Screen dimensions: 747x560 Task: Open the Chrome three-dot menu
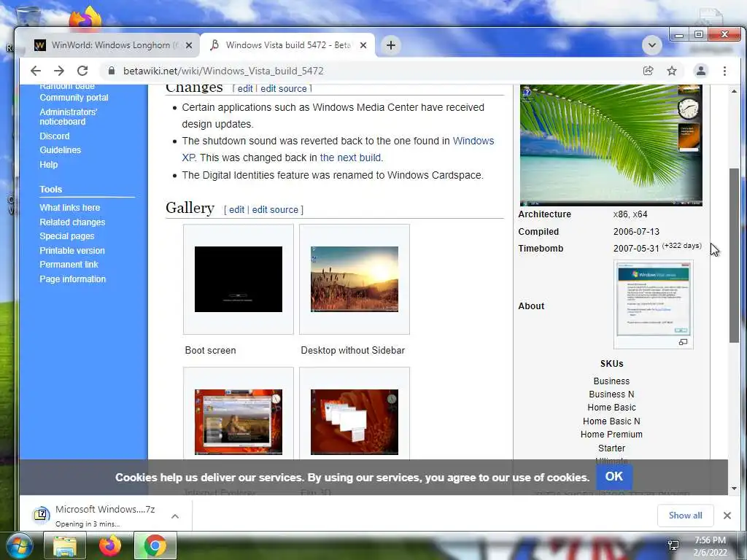pos(724,71)
